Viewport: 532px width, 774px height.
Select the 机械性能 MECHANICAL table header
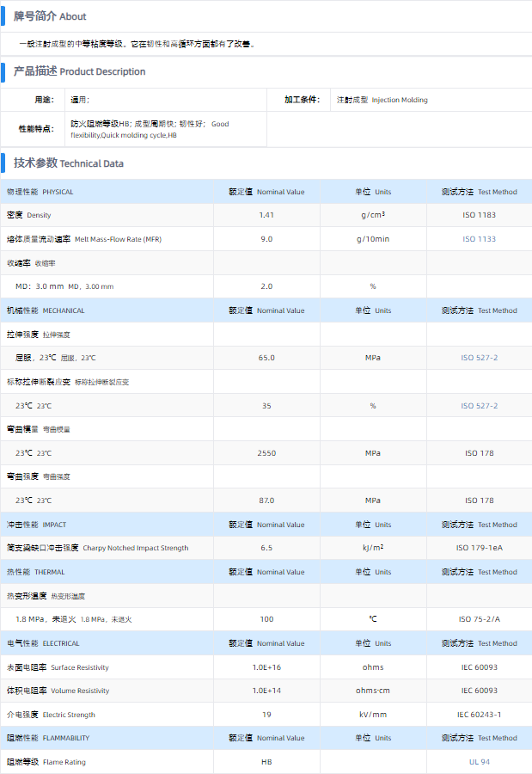46,310
